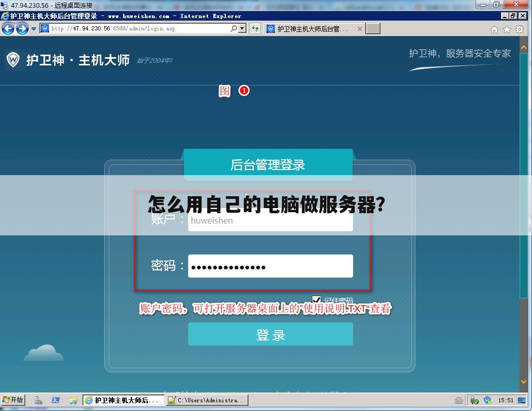Click the Compatibility View refresh icon
The width and height of the screenshot is (532, 411).
(x=255, y=29)
